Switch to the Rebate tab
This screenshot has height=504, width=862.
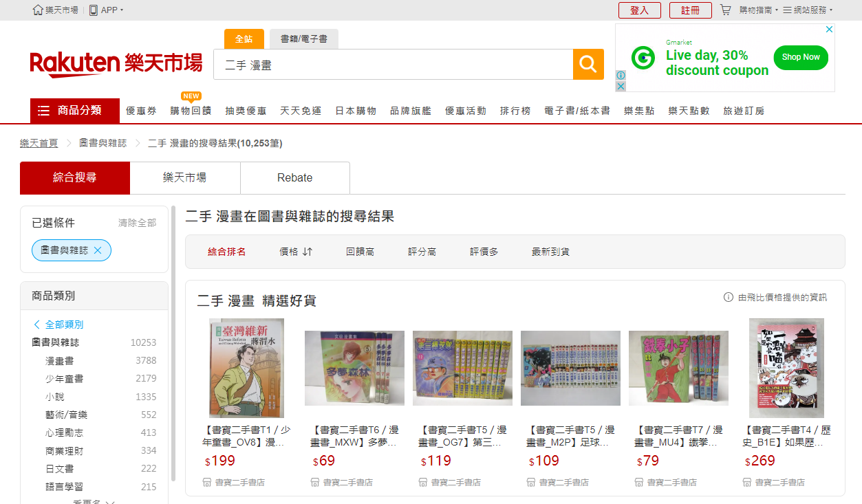coord(295,177)
